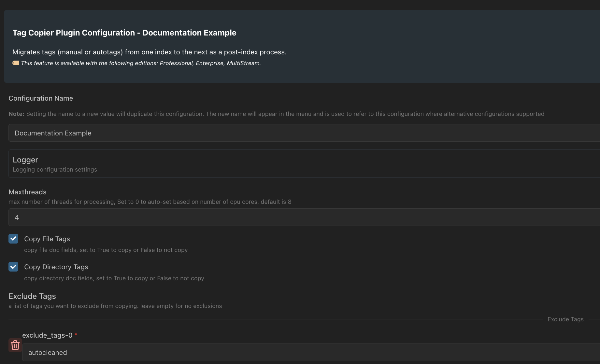600x364 pixels.
Task: Click the exclude_tags-0 required field label
Action: pyautogui.click(x=47, y=335)
